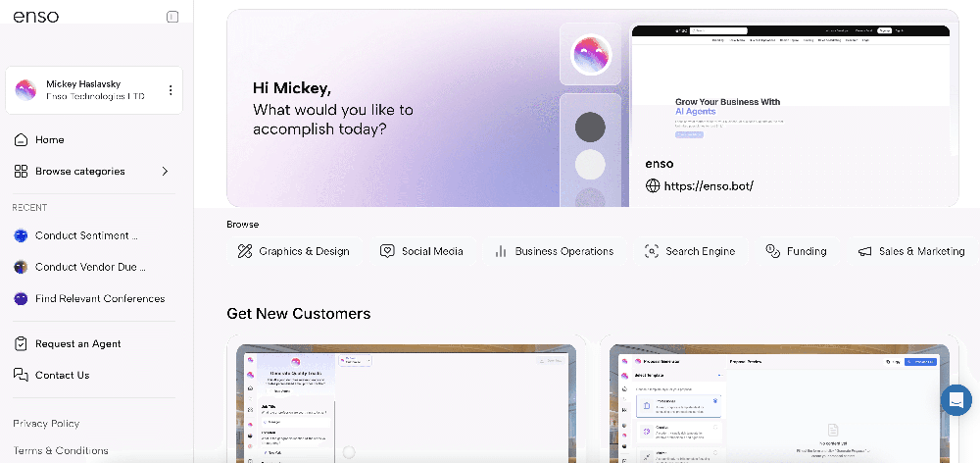Open the blue support chat bubble
This screenshot has width=980, height=463.
pyautogui.click(x=956, y=400)
